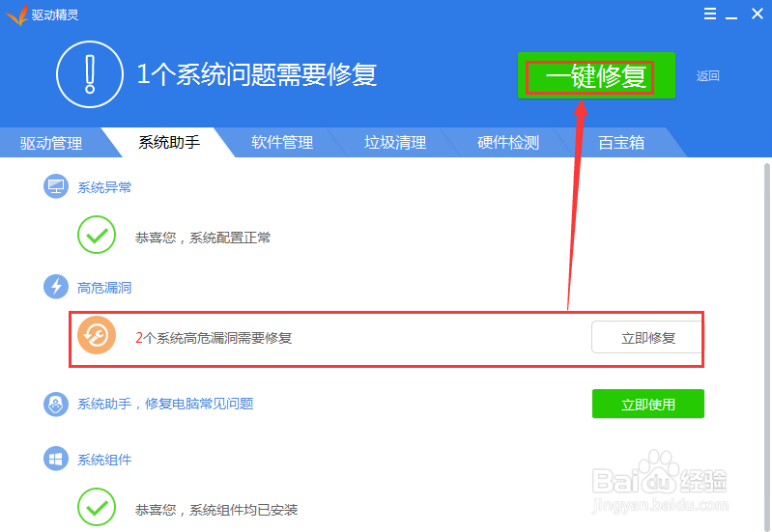Click the 高危漏洞 section label
Viewport: 772px width, 532px height.
pyautogui.click(x=104, y=288)
